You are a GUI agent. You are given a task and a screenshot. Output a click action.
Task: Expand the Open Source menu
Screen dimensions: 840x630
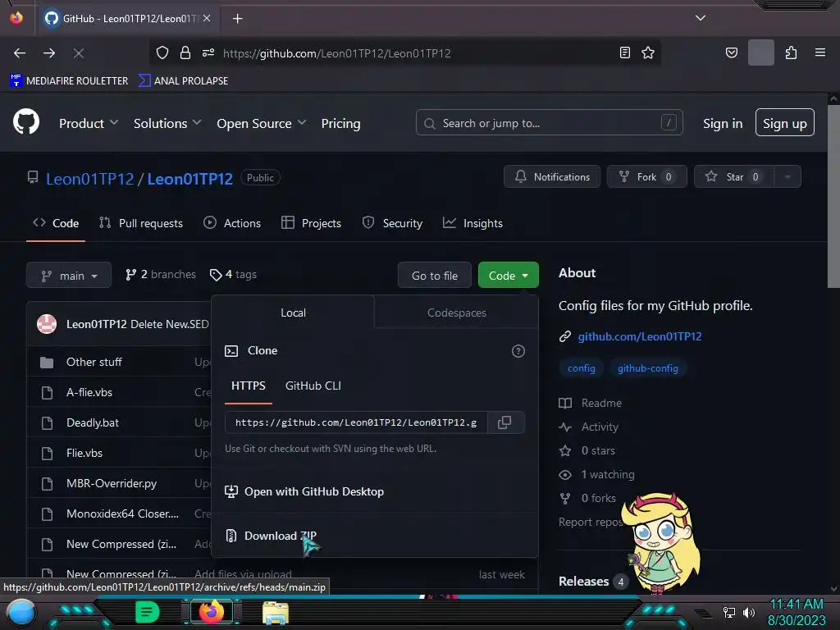tap(262, 123)
